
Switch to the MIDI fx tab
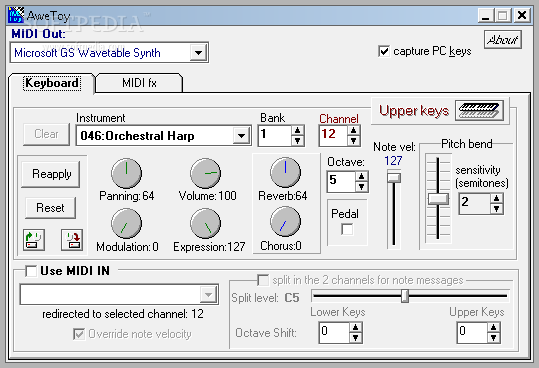[139, 83]
